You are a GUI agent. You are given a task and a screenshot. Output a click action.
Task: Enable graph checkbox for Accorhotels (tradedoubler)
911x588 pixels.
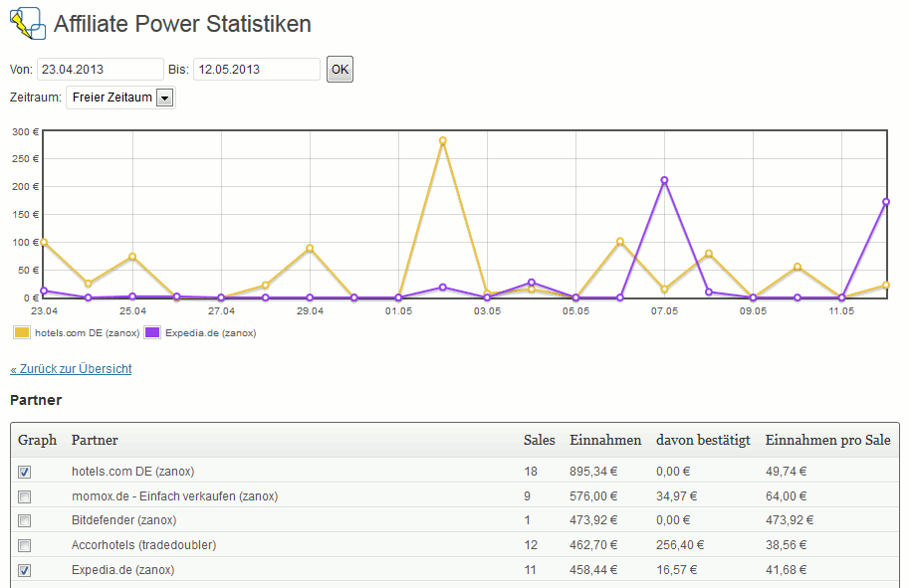(x=25, y=545)
